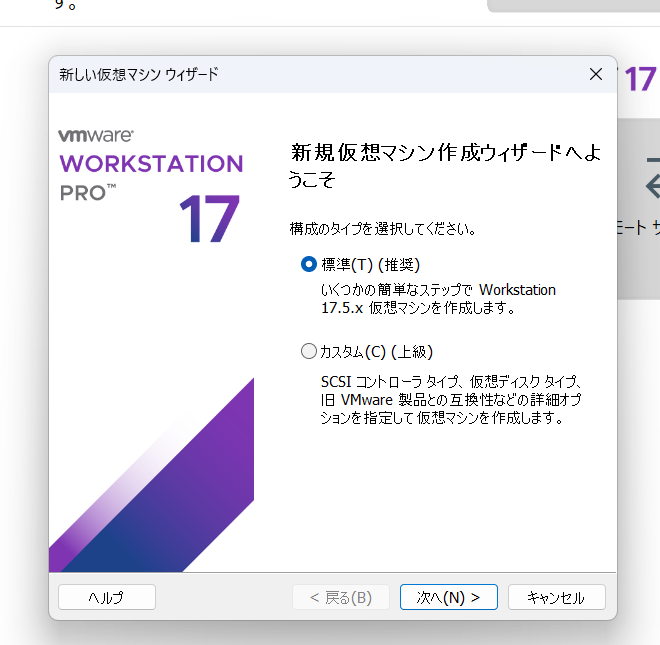Click the purple 17 behind the dialog's top-right corner
The height and width of the screenshot is (645, 660).
(639, 79)
